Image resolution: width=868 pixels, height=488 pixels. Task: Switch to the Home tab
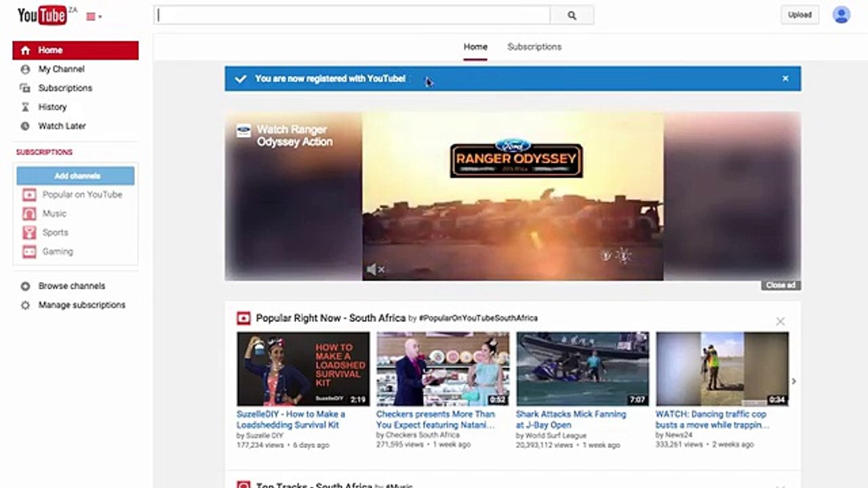click(x=475, y=47)
